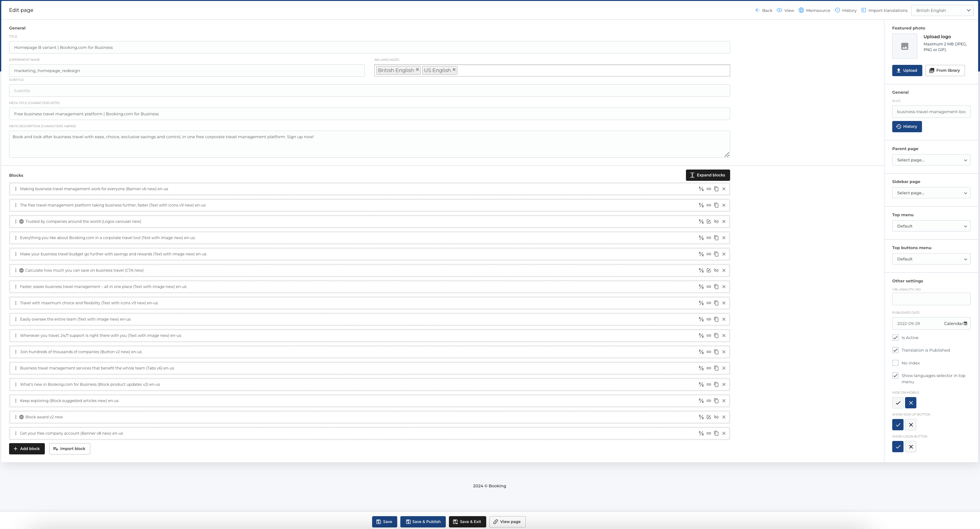The width and height of the screenshot is (980, 529).
Task: Copy the 'Easily oversee the entire team' block
Action: [716, 319]
